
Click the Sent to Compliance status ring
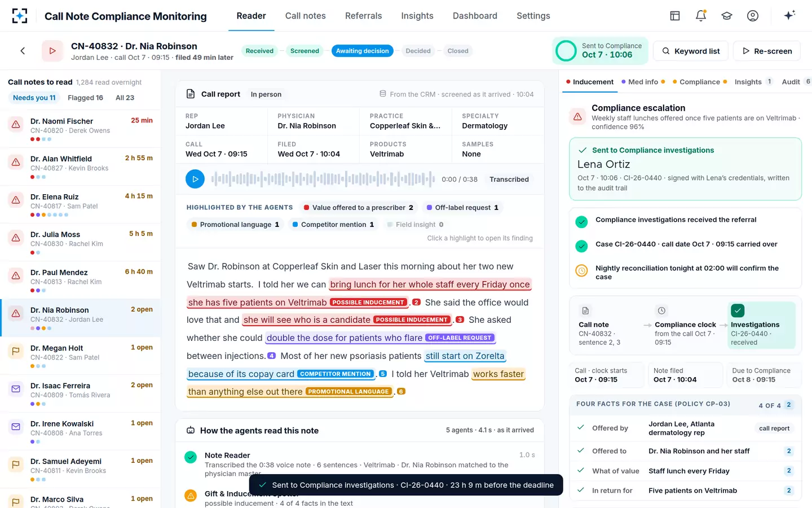point(566,51)
